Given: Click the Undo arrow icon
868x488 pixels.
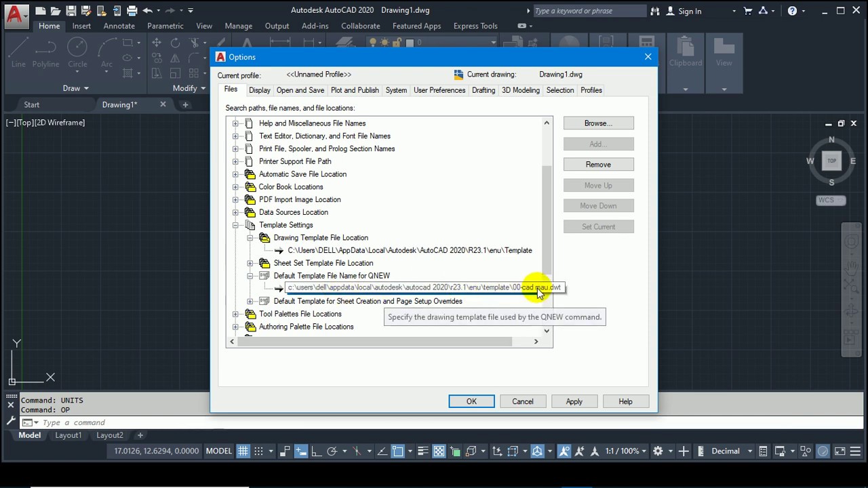Looking at the screenshot, I should pyautogui.click(x=147, y=11).
